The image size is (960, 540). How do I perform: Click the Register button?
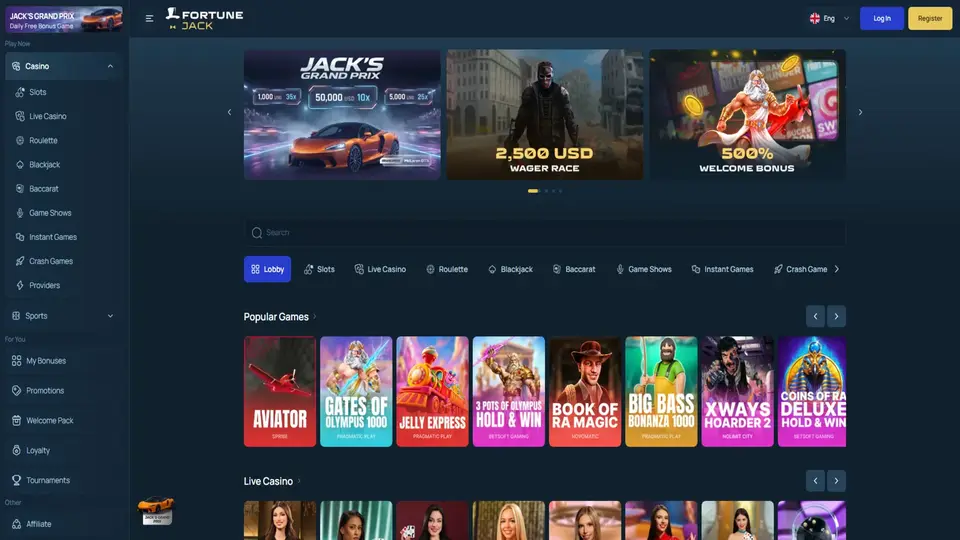click(930, 18)
